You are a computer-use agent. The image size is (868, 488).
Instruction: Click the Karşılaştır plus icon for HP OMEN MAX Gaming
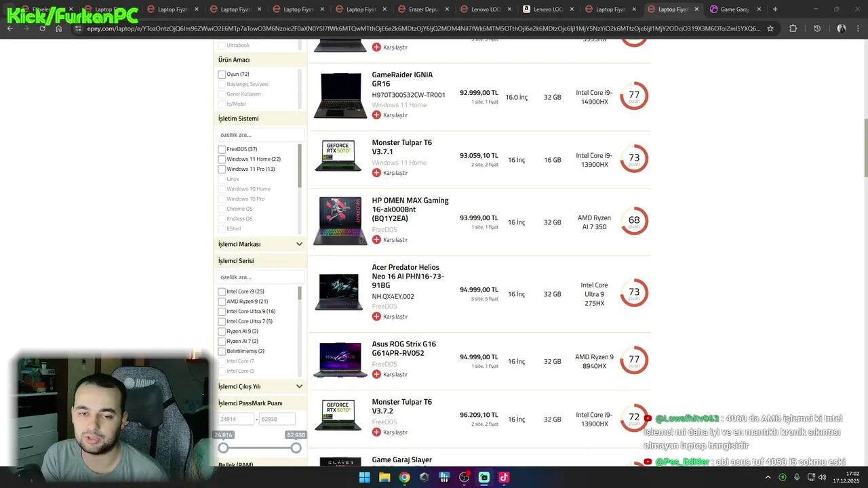tap(376, 239)
